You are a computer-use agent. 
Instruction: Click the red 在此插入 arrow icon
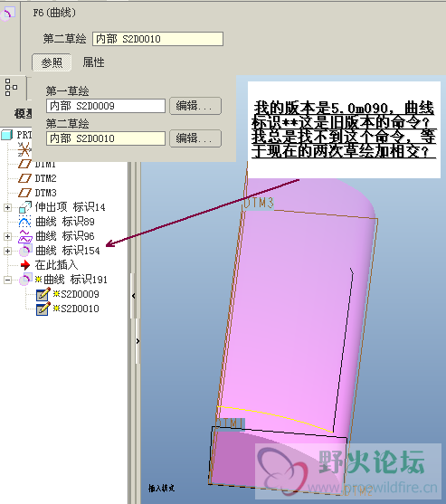coord(25,265)
